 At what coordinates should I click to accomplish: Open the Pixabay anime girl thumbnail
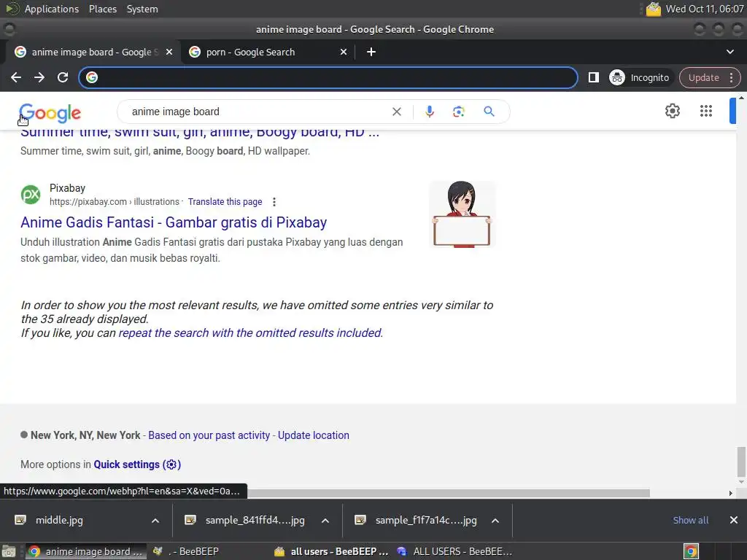(x=462, y=214)
